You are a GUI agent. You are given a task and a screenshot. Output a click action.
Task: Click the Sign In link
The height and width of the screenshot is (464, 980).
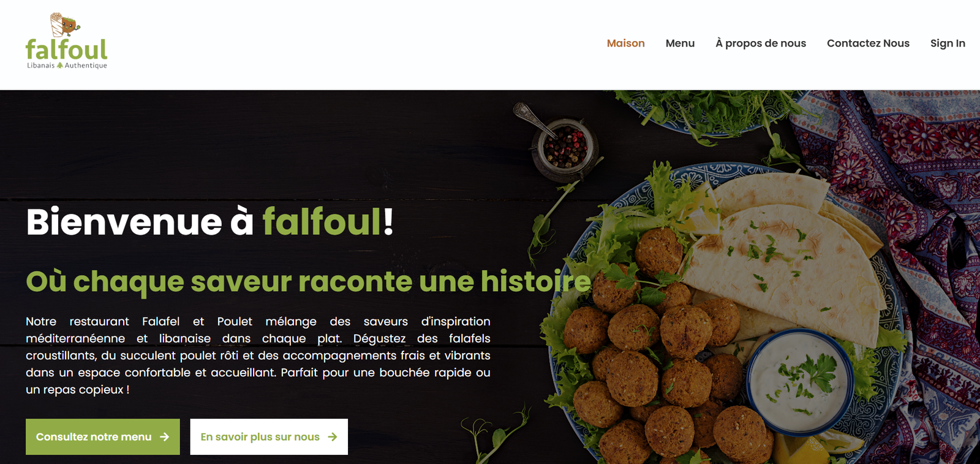(x=948, y=43)
